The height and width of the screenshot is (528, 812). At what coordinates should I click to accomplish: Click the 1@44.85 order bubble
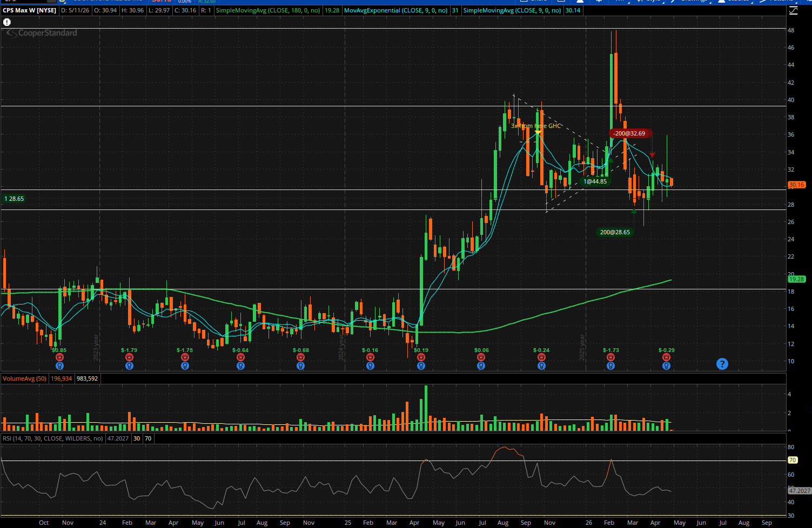click(x=595, y=181)
